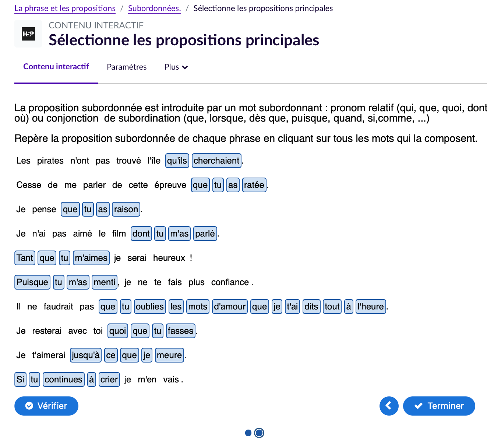The height and width of the screenshot is (448, 487).
Task: Mark the word heureux as selected
Action: [169, 258]
